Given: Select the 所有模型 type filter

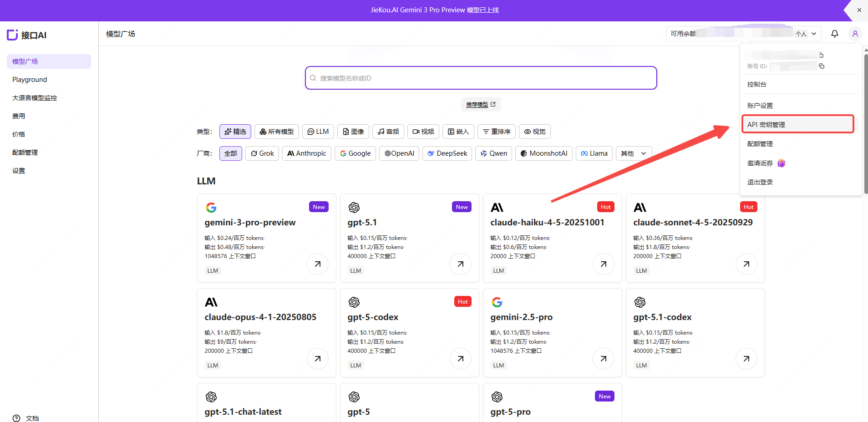Looking at the screenshot, I should tap(277, 132).
